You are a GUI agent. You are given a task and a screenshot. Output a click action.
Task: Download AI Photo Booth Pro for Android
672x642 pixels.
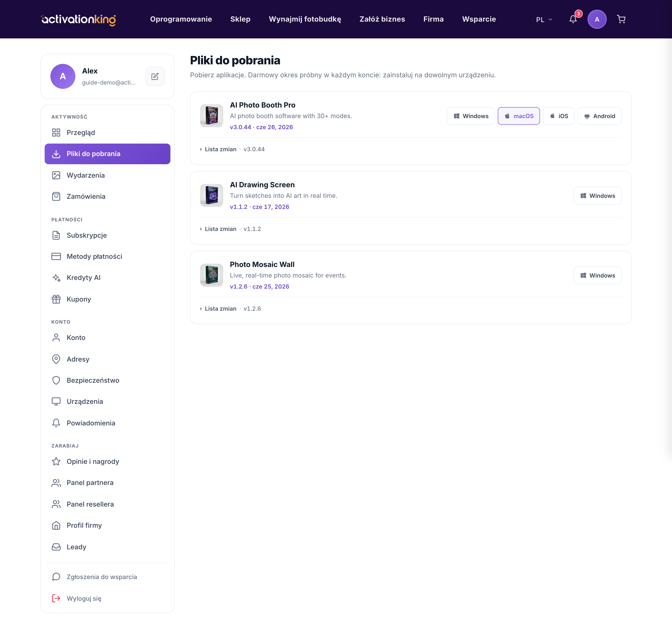tap(600, 116)
